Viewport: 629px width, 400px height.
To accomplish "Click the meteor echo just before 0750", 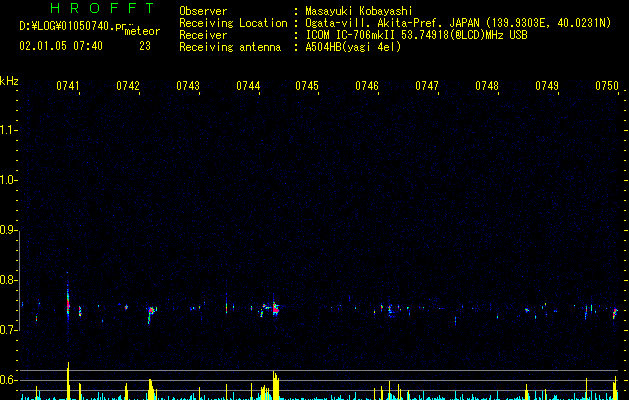I will pos(615,313).
